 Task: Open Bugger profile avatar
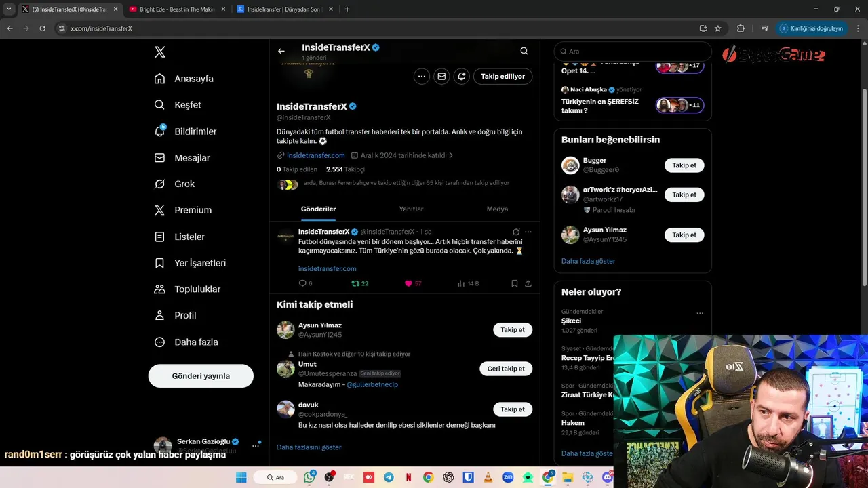click(x=570, y=165)
